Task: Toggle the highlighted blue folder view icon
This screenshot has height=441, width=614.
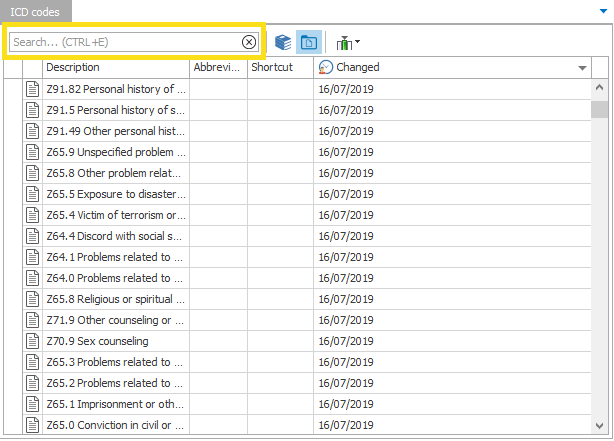Action: tap(309, 42)
